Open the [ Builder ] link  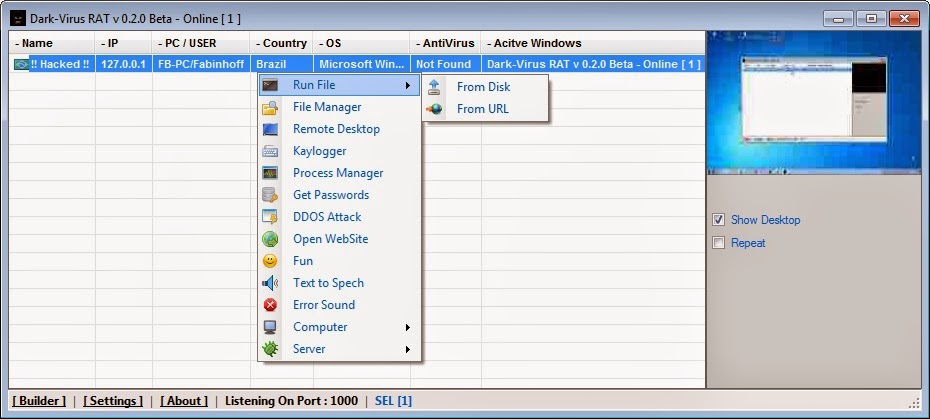point(39,401)
